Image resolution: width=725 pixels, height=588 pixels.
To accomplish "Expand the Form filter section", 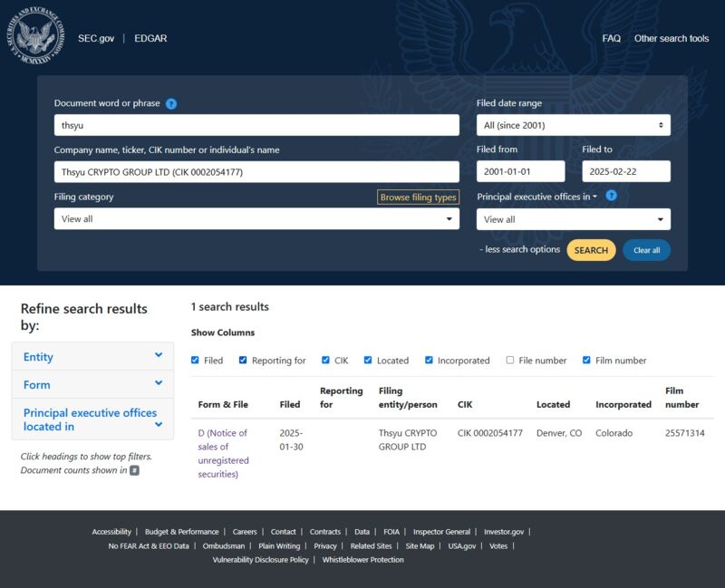I will (x=92, y=385).
